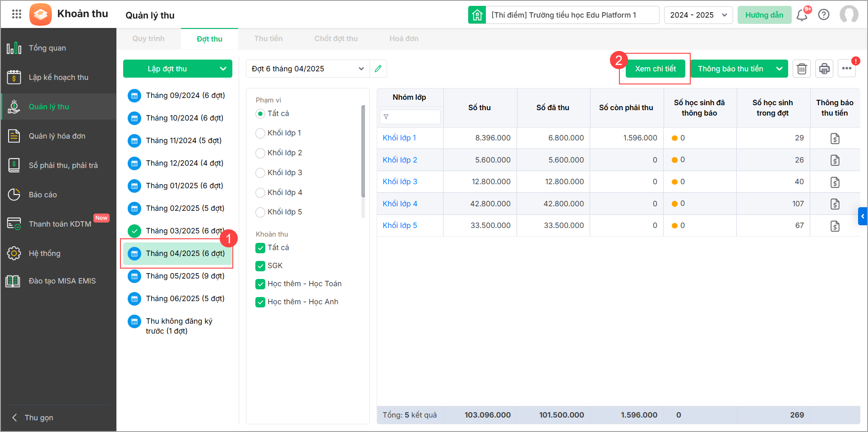
Task: Open payment notice for Khối lớp 2
Action: click(835, 160)
